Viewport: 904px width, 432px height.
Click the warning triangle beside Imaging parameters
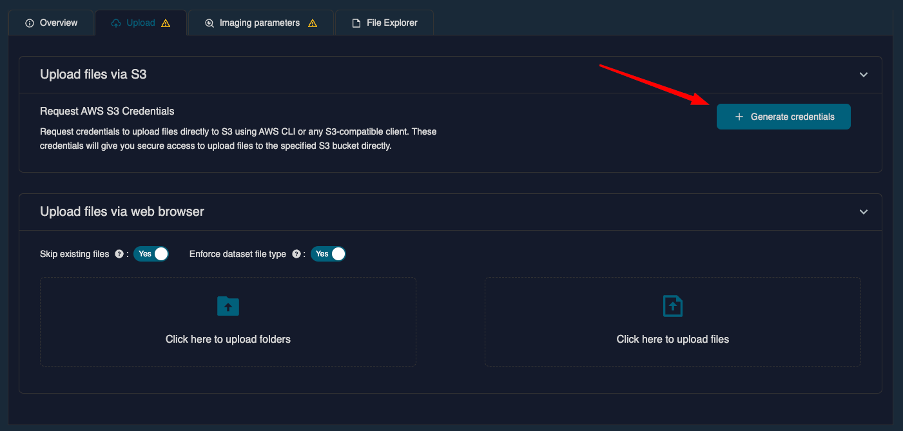tap(313, 23)
